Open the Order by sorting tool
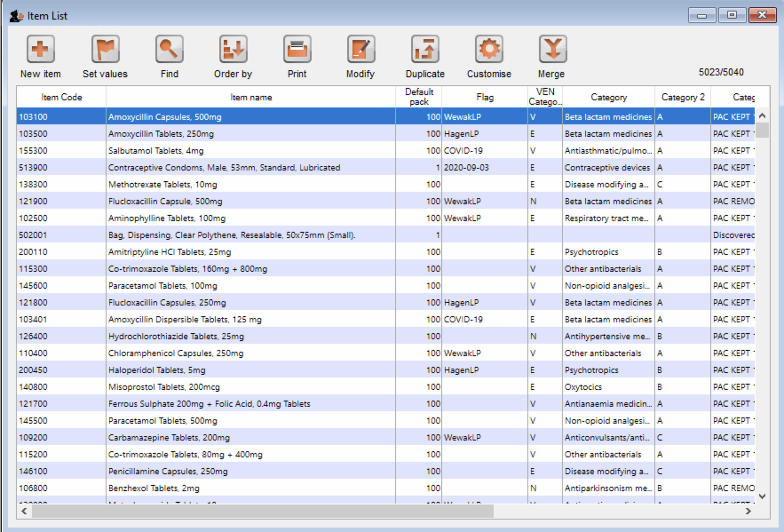784x532 pixels. coord(233,49)
